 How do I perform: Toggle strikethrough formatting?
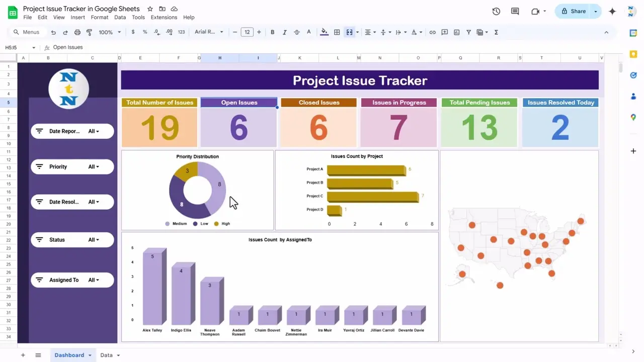pyautogui.click(x=297, y=32)
